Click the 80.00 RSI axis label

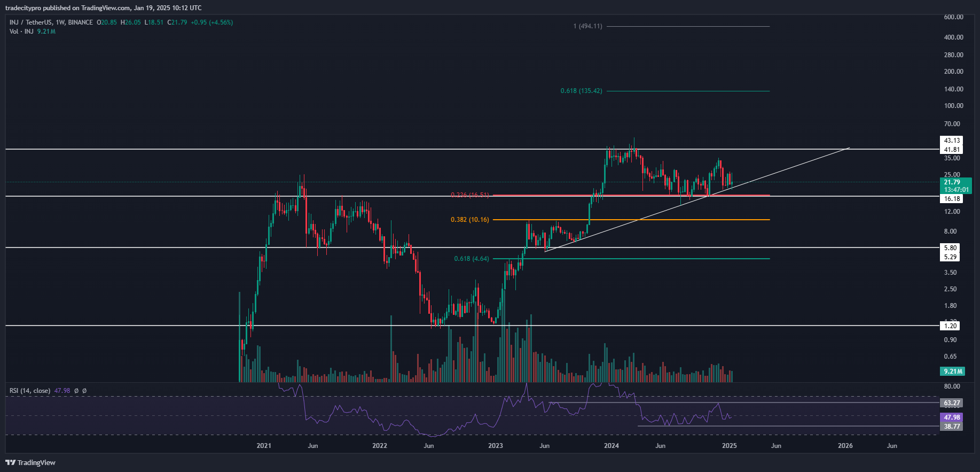[x=952, y=386]
